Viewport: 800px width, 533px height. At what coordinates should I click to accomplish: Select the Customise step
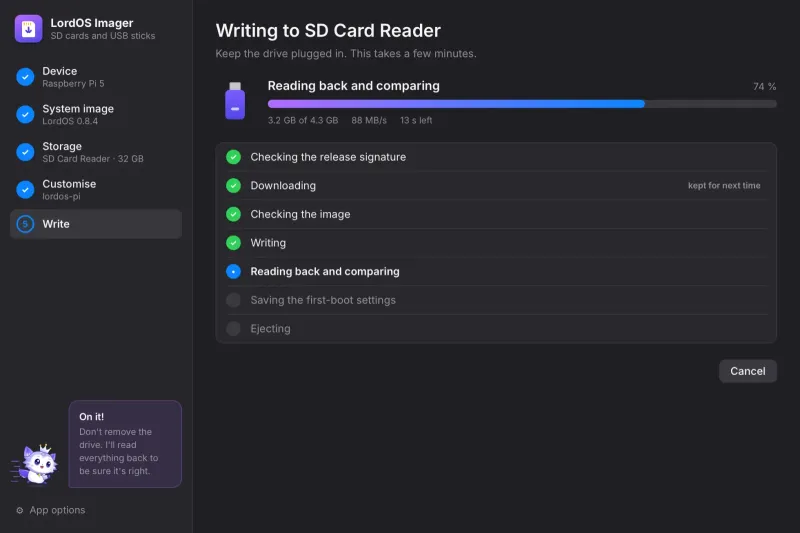pyautogui.click(x=96, y=190)
